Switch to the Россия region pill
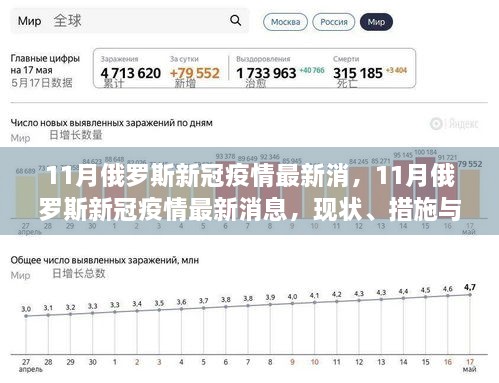 click(x=334, y=22)
